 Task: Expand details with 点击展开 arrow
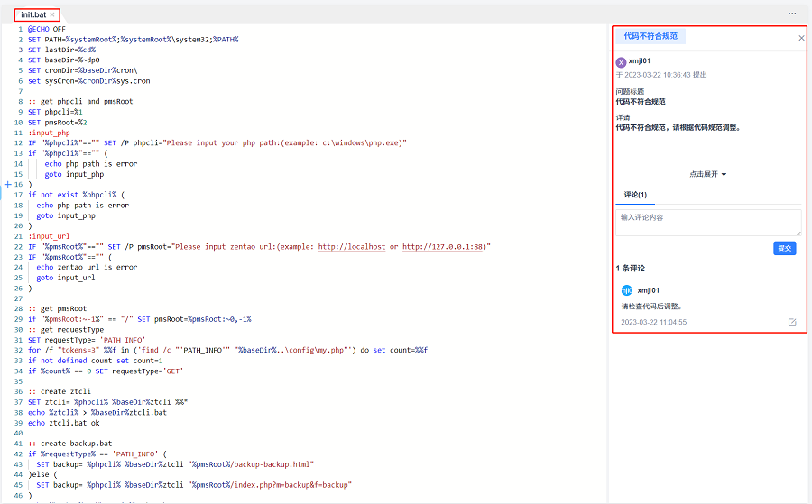pyautogui.click(x=708, y=174)
